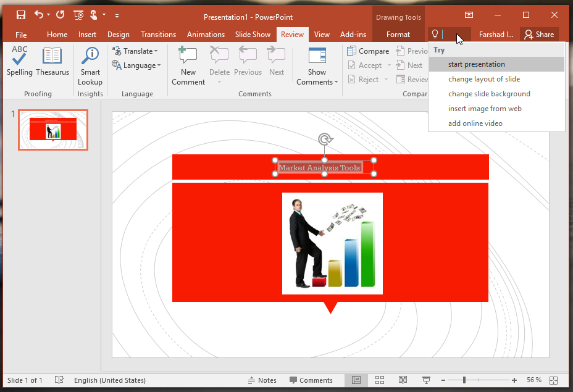Open Reading View from status bar

[x=403, y=380]
